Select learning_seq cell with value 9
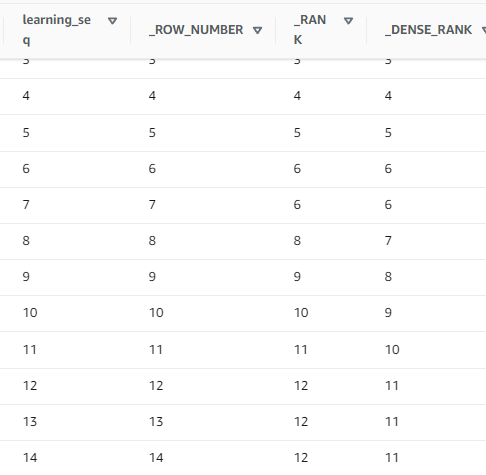 [x=26, y=277]
